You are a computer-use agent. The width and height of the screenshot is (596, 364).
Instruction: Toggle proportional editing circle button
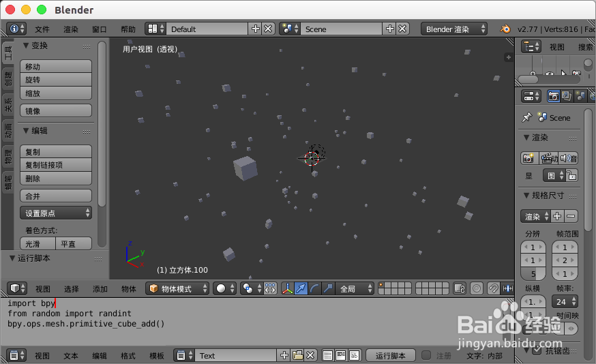[476, 289]
